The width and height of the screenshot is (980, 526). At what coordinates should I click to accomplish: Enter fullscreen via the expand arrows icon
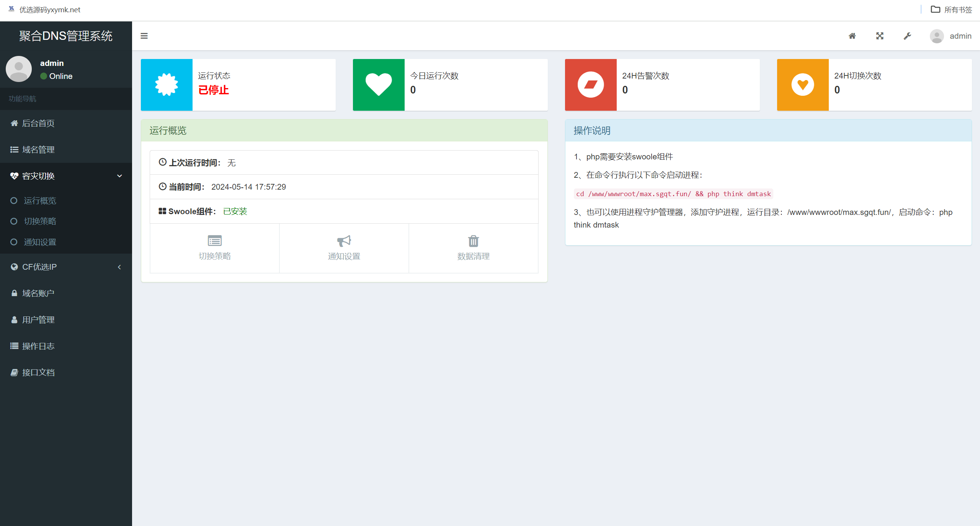point(880,36)
